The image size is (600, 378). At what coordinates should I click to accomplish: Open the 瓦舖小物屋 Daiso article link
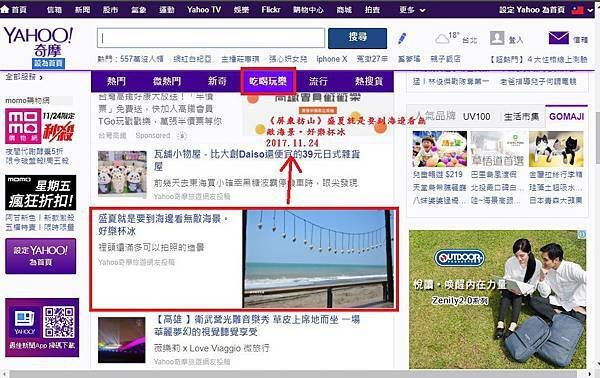pos(257,160)
